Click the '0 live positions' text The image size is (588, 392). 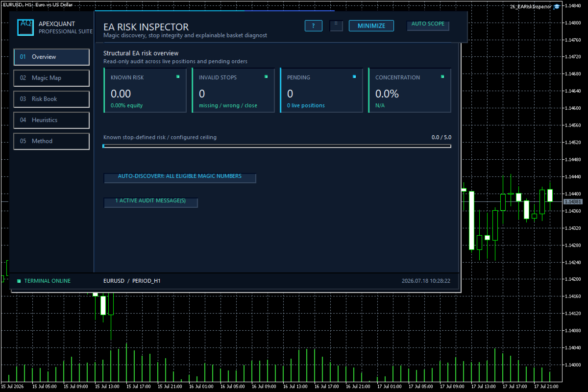click(x=306, y=105)
